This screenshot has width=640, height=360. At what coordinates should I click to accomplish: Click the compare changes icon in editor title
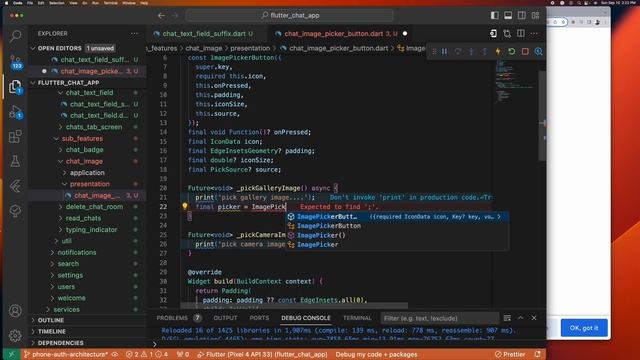point(507,33)
